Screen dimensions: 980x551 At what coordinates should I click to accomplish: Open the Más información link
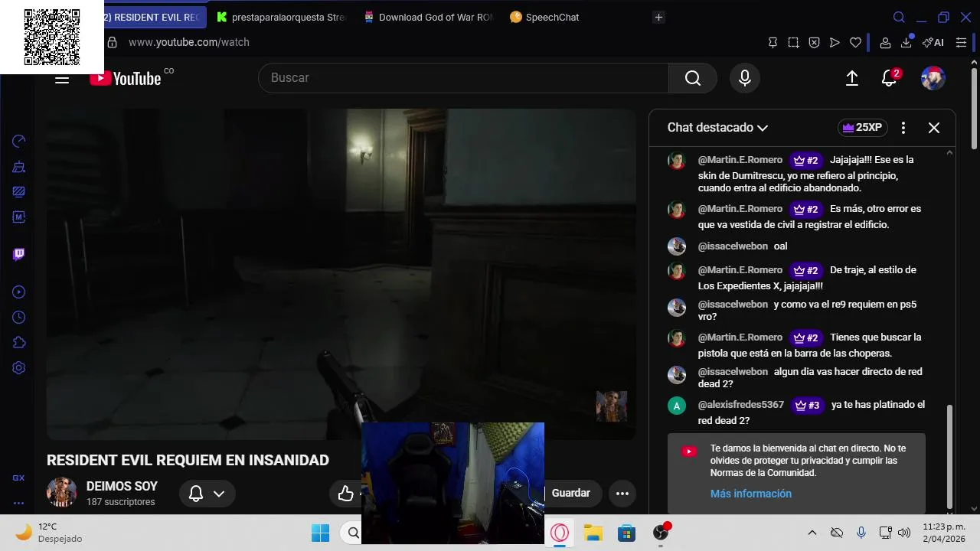[751, 494]
